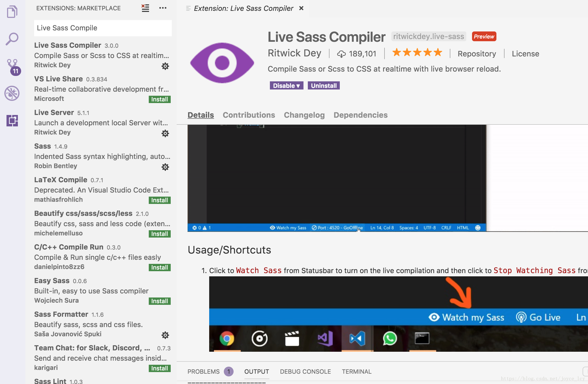This screenshot has width=588, height=384.
Task: Open the Search view in activity bar
Action: coord(12,39)
